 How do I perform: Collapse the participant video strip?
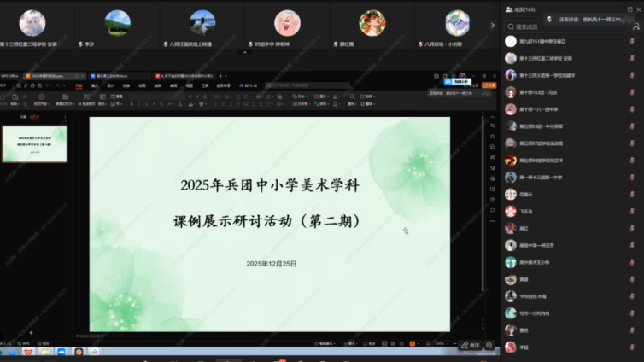click(245, 53)
